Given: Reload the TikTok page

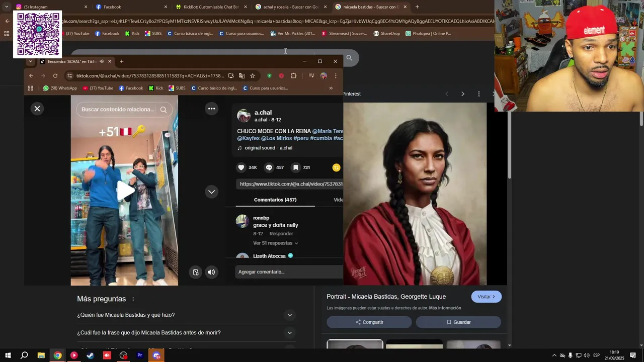Looking at the screenshot, I should tap(55, 76).
